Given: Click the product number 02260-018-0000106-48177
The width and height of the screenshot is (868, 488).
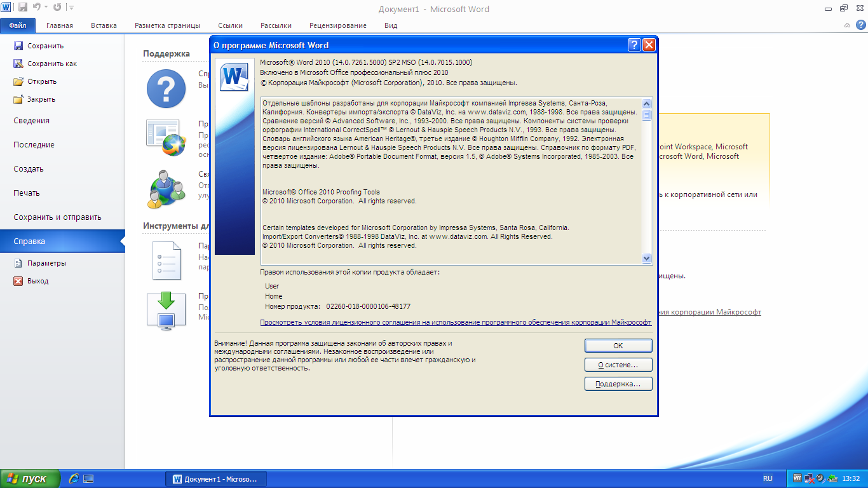Looking at the screenshot, I should 369,306.
